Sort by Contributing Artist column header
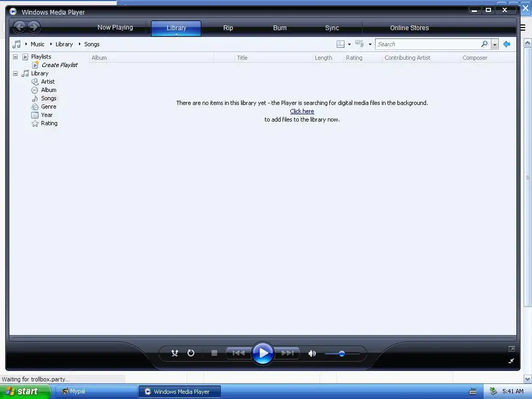Image resolution: width=532 pixels, height=399 pixels. [421, 58]
